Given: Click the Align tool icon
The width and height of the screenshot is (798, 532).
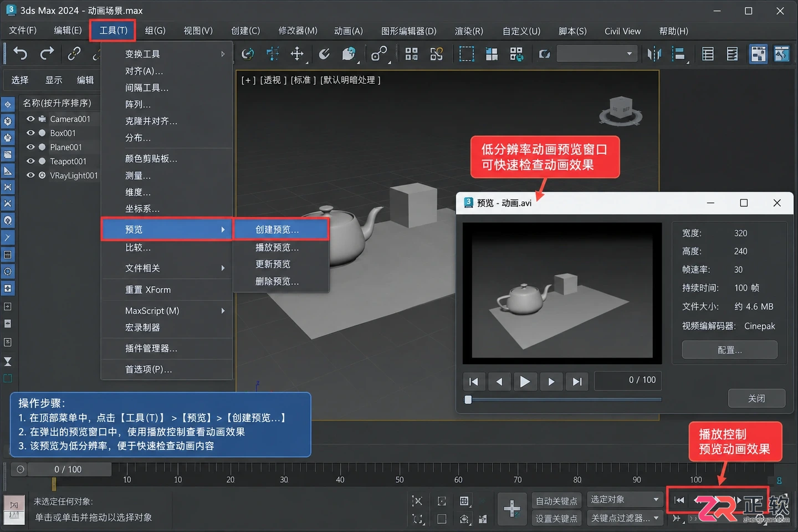Looking at the screenshot, I should (679, 54).
